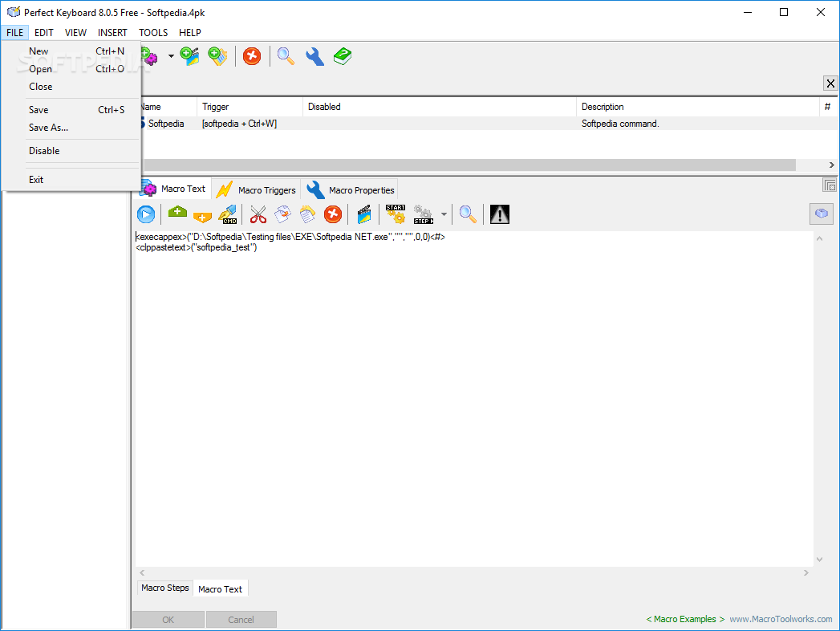Image resolution: width=840 pixels, height=631 pixels.
Task: Click the magnifier find icon in editor toolbar
Action: [x=468, y=214]
